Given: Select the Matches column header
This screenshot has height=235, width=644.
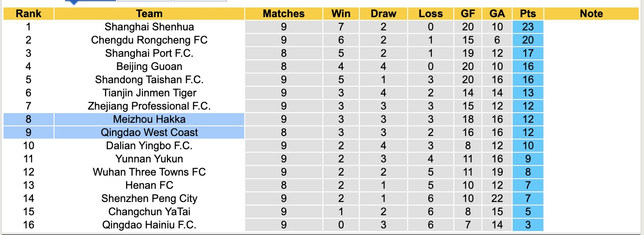Looking at the screenshot, I should tap(283, 14).
